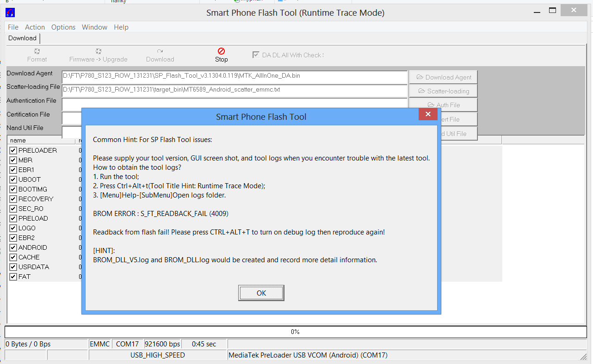This screenshot has height=364, width=593.
Task: Open the Help menu
Action: 121,27
